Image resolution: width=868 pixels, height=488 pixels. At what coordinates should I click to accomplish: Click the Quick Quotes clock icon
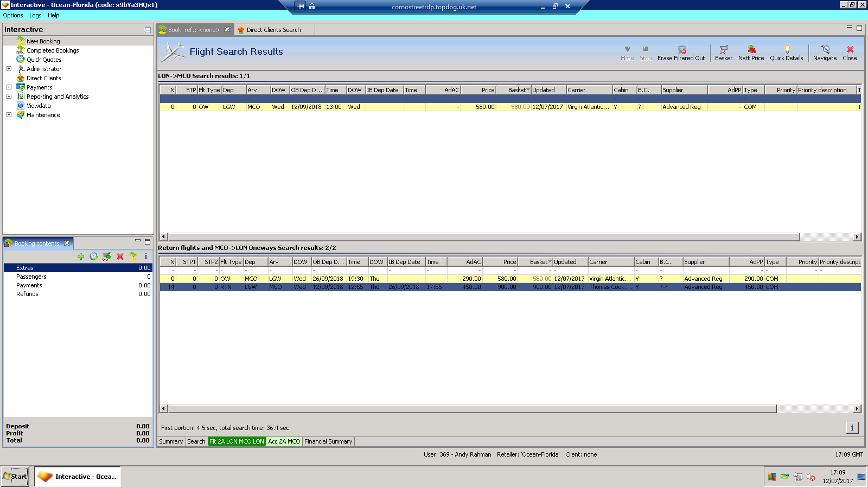point(21,60)
